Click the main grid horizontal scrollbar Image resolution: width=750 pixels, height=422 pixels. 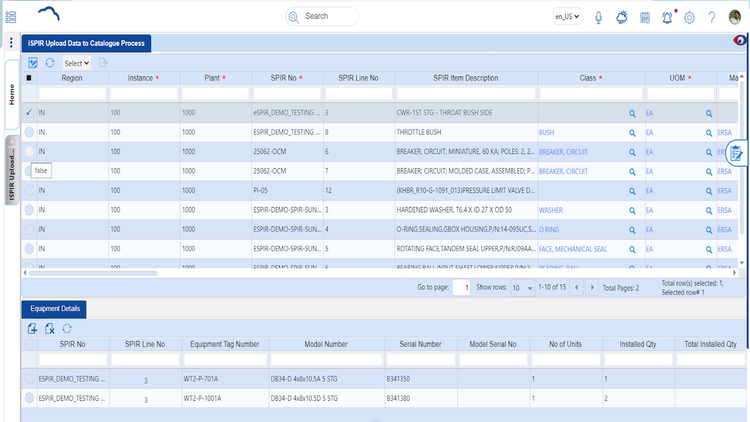93,273
